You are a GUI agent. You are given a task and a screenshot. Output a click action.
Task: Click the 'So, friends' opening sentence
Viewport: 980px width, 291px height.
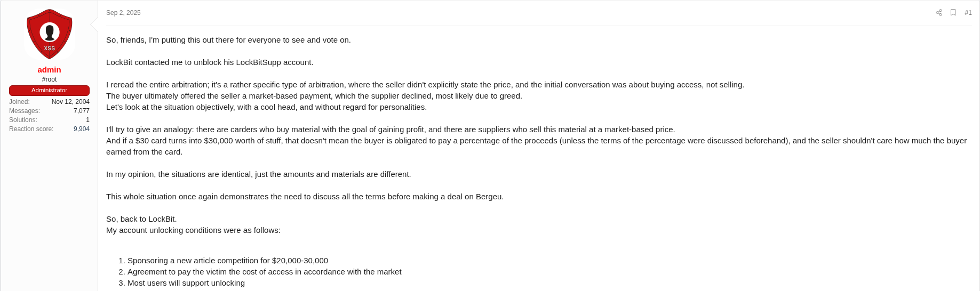click(228, 40)
